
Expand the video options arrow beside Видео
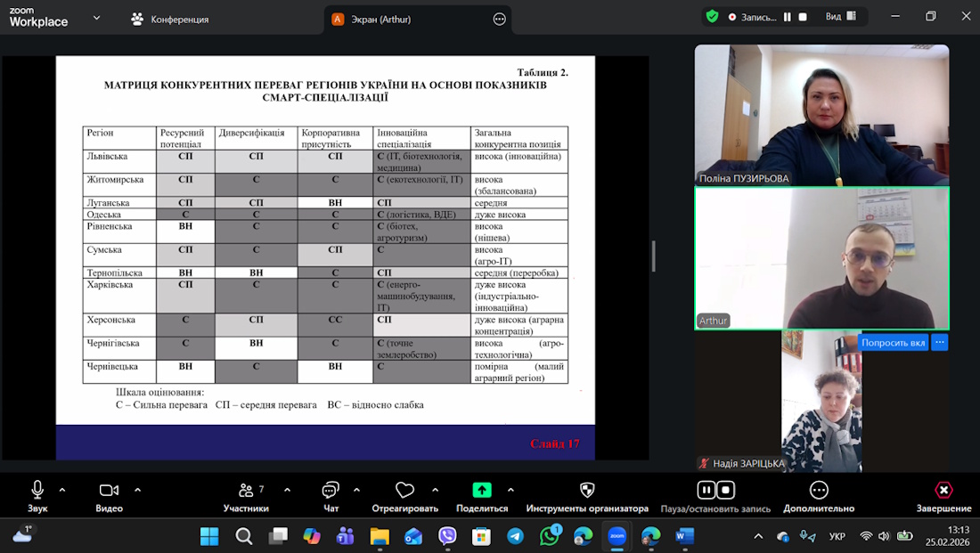click(137, 490)
